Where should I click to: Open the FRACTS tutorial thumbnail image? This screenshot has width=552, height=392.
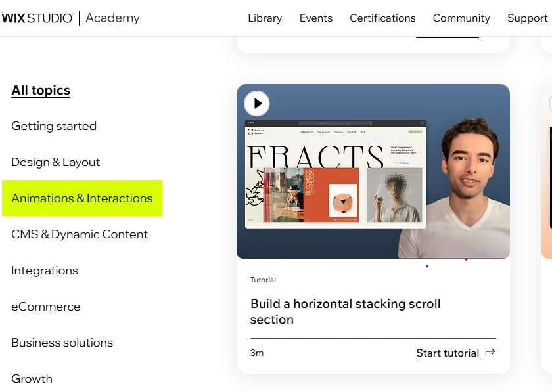[373, 171]
